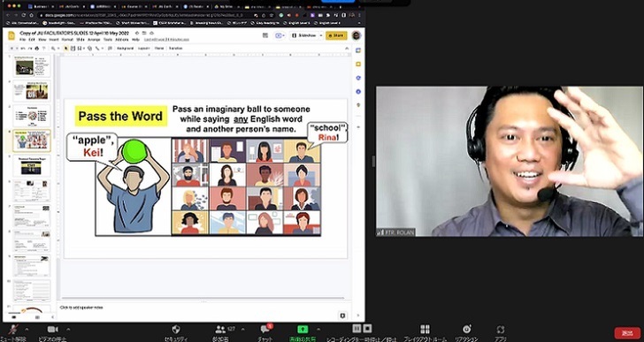Click the Layout toolbar button

point(144,49)
